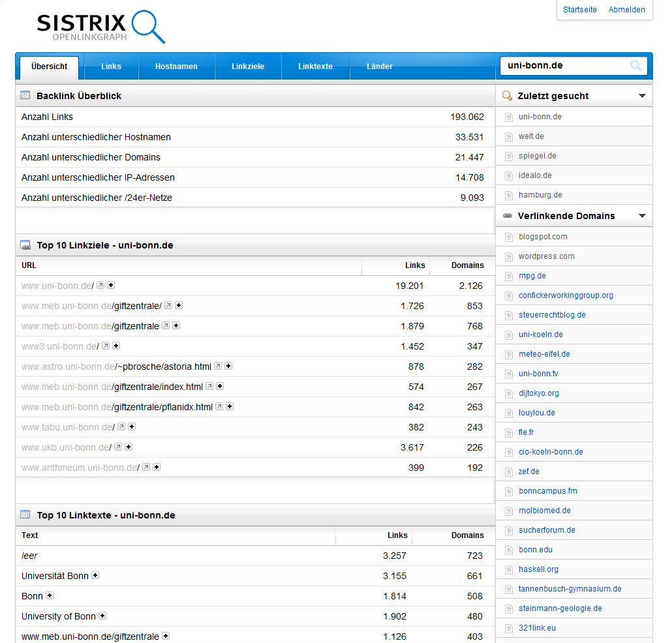The height and width of the screenshot is (643, 672).
Task: Select spiegel.de from recent searches
Action: (537, 156)
